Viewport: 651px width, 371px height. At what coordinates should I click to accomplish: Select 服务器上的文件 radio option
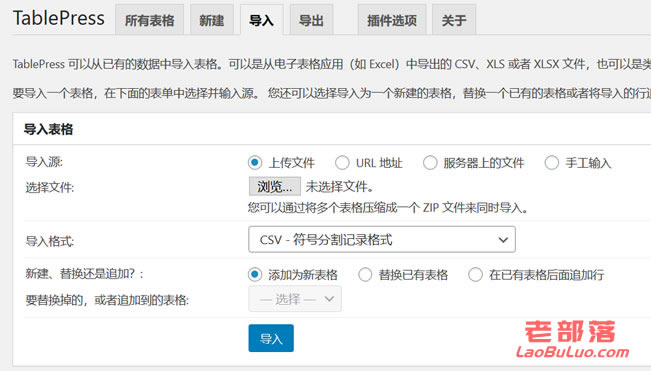tap(430, 163)
